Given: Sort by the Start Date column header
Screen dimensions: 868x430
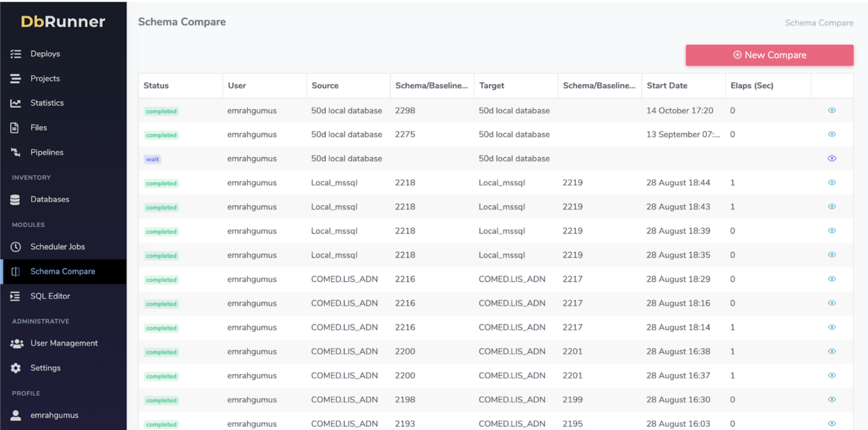Looking at the screenshot, I should (666, 86).
